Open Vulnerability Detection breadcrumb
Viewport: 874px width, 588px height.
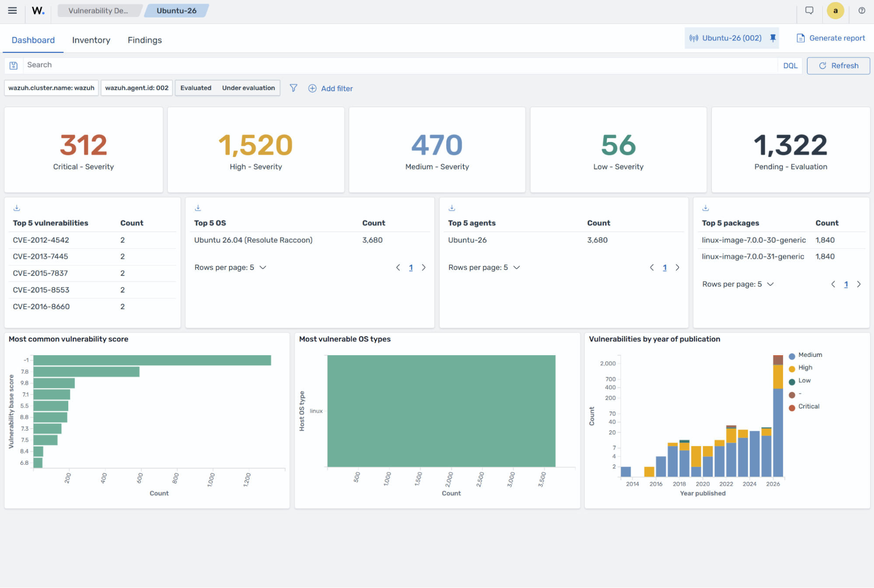(98, 11)
